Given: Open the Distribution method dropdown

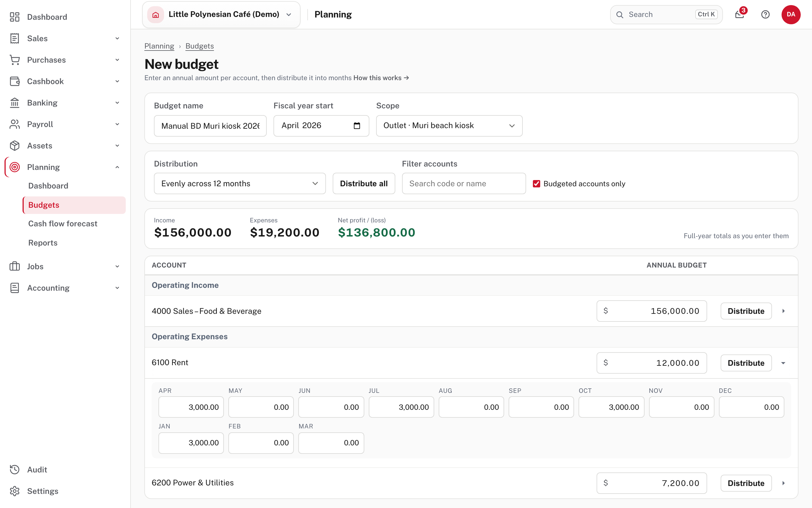Looking at the screenshot, I should pyautogui.click(x=240, y=183).
